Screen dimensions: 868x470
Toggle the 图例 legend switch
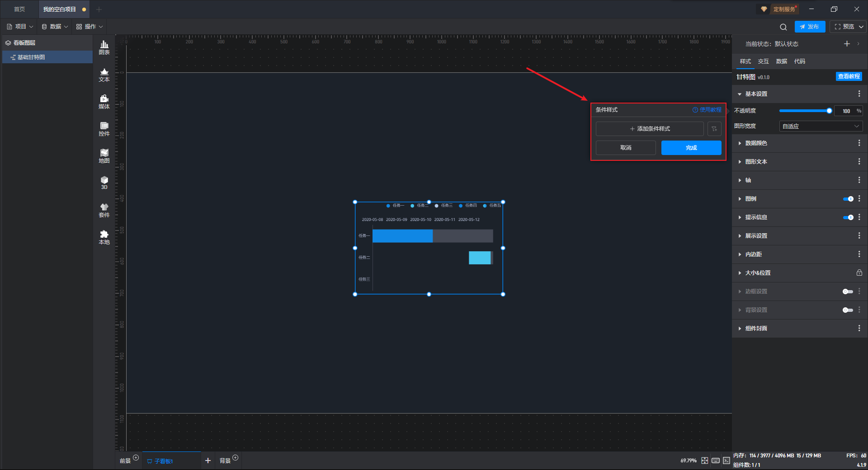(848, 199)
